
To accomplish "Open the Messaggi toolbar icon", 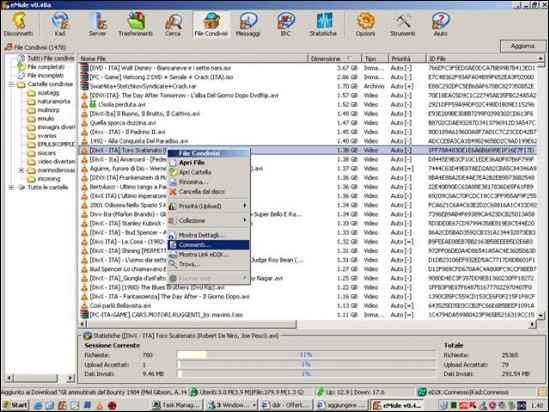I will click(x=248, y=24).
